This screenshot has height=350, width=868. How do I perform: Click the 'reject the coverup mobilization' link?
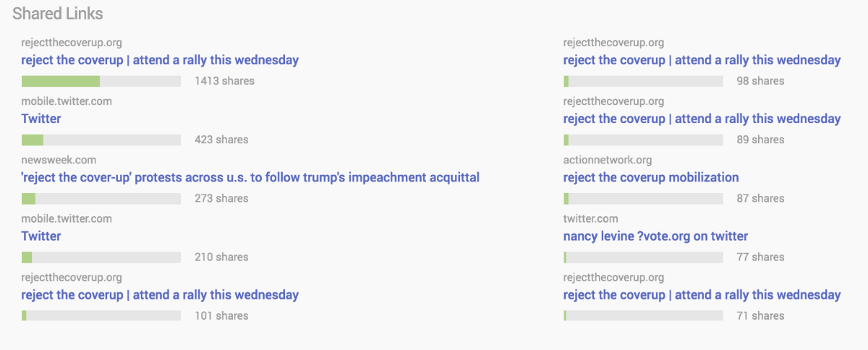[651, 177]
